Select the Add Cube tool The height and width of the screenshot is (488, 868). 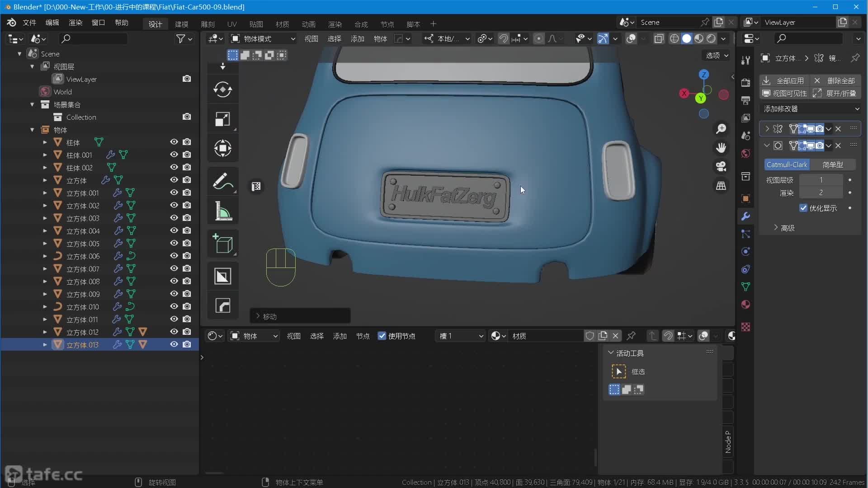222,244
